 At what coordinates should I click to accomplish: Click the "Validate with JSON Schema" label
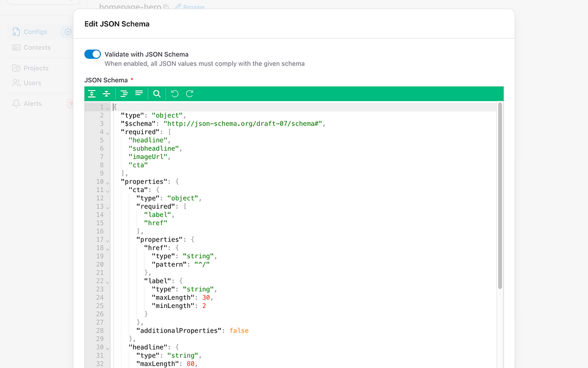146,55
